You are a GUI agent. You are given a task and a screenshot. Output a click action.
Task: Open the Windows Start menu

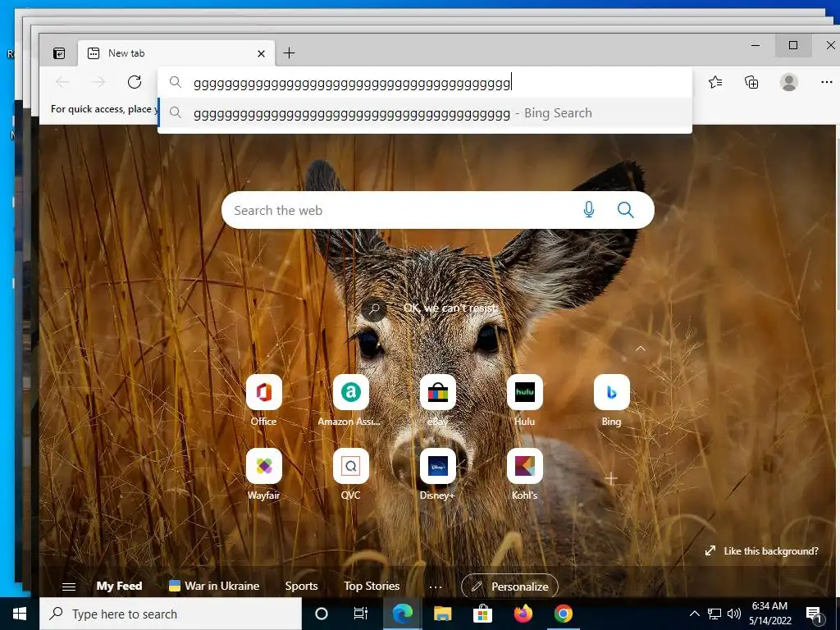click(x=20, y=614)
